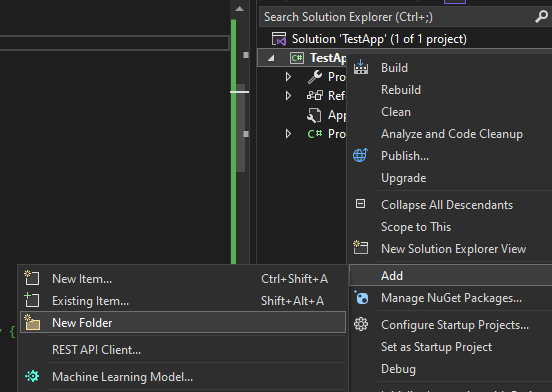Image resolution: width=552 pixels, height=392 pixels.
Task: Collapse the TestApp project node
Action: (271, 58)
